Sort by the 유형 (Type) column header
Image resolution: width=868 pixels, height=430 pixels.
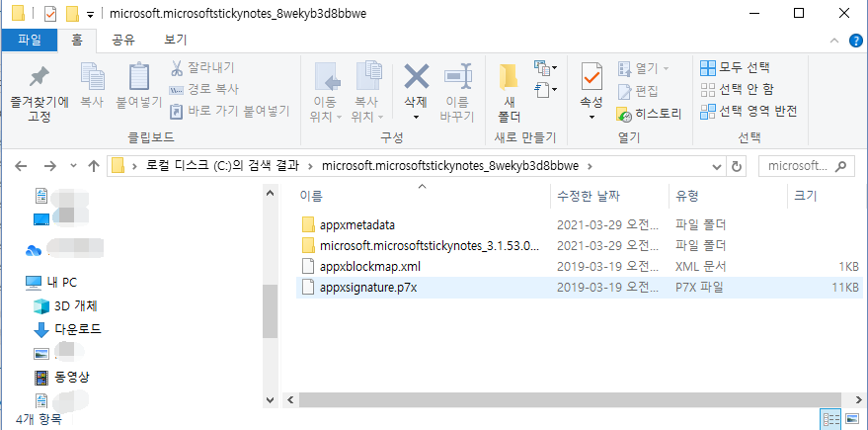pos(728,195)
